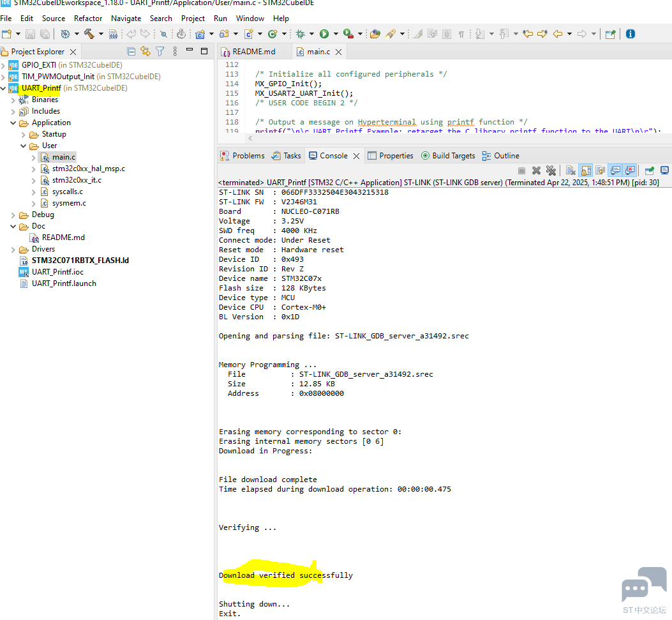672x620 pixels.
Task: Click the New file toolbar icon
Action: [x=6, y=34]
